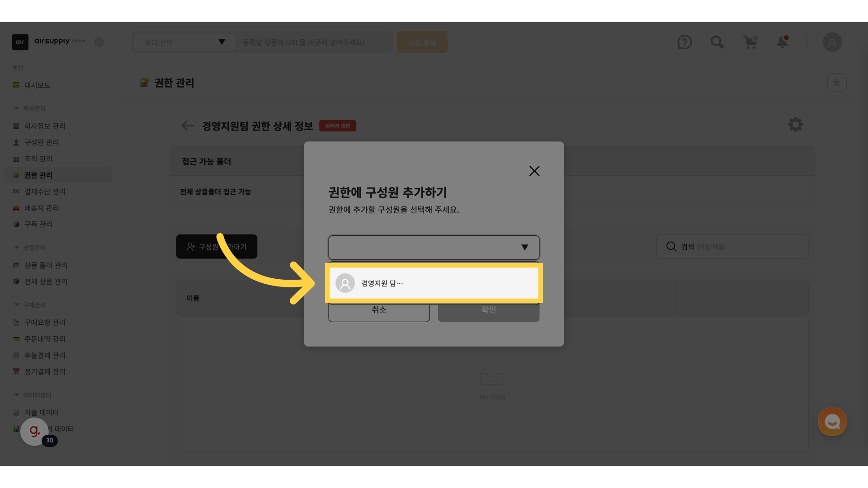Open the settings gear icon
Image resolution: width=868 pixels, height=488 pixels.
(795, 125)
